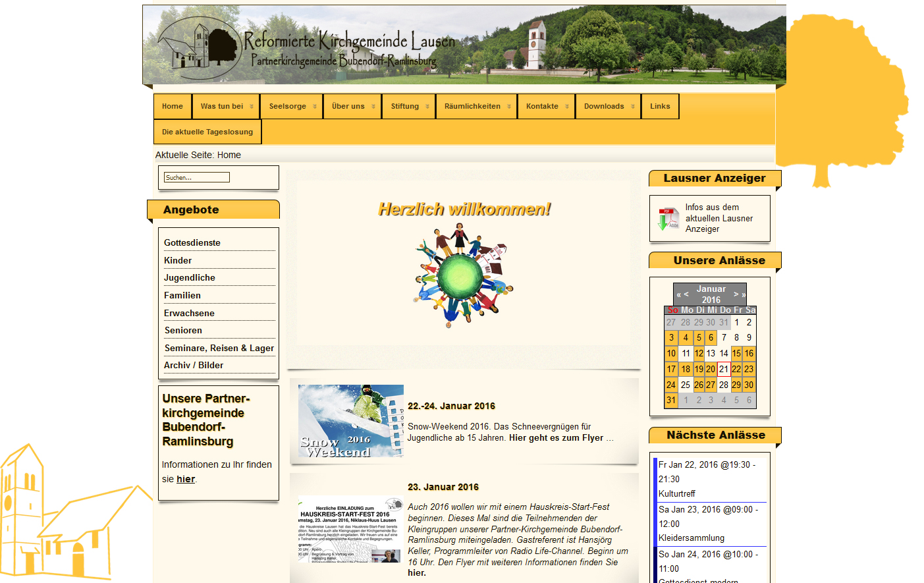Viewport: 924px width, 583px height.
Task: Follow the 'hier' link for Bubendorf-Ramlinsburg
Action: tap(186, 479)
